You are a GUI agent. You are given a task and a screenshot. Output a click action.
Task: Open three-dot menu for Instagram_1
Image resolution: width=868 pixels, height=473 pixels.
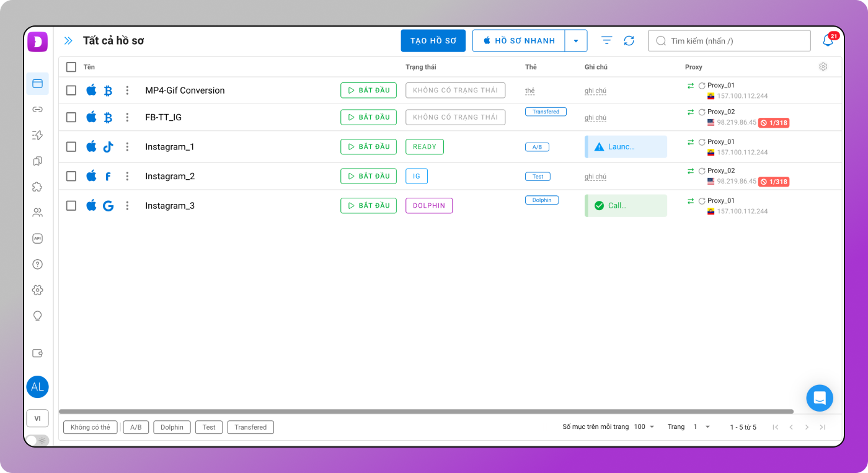point(127,147)
